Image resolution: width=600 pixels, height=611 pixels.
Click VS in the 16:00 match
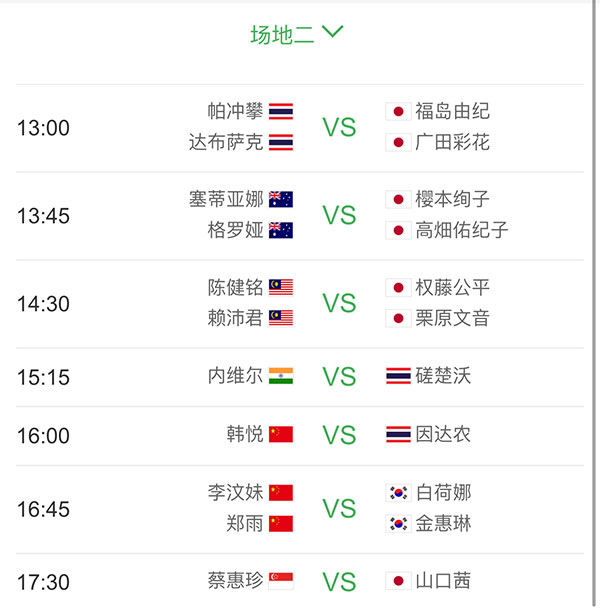(339, 435)
